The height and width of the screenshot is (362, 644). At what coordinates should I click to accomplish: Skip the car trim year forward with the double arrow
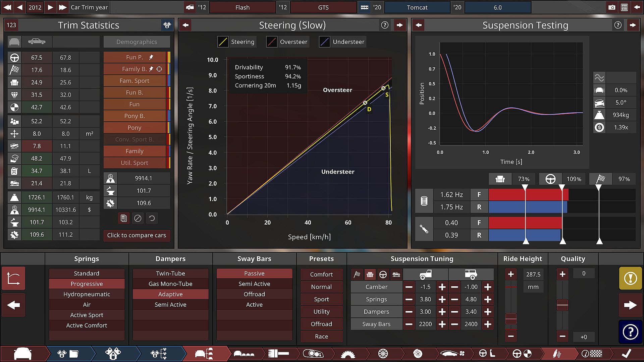[x=62, y=7]
